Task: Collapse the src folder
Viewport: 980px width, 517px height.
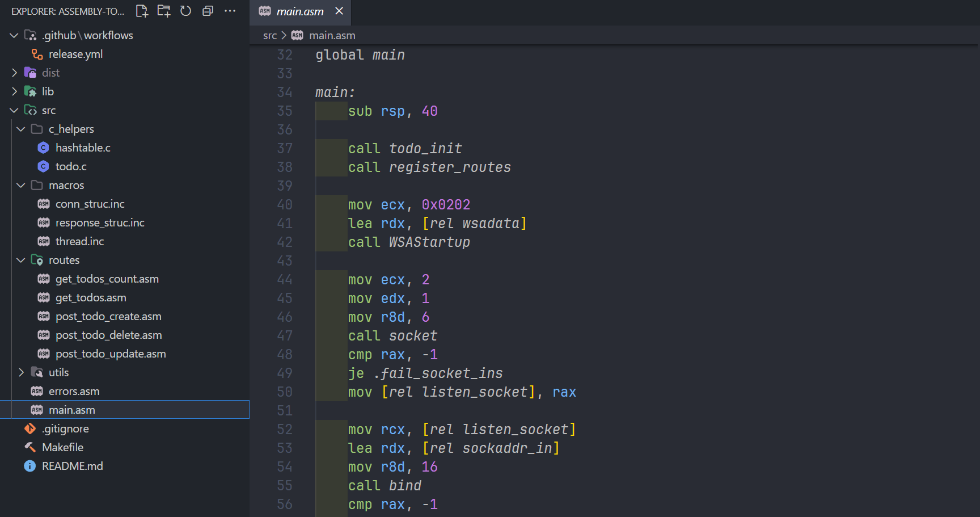Action: click(14, 110)
